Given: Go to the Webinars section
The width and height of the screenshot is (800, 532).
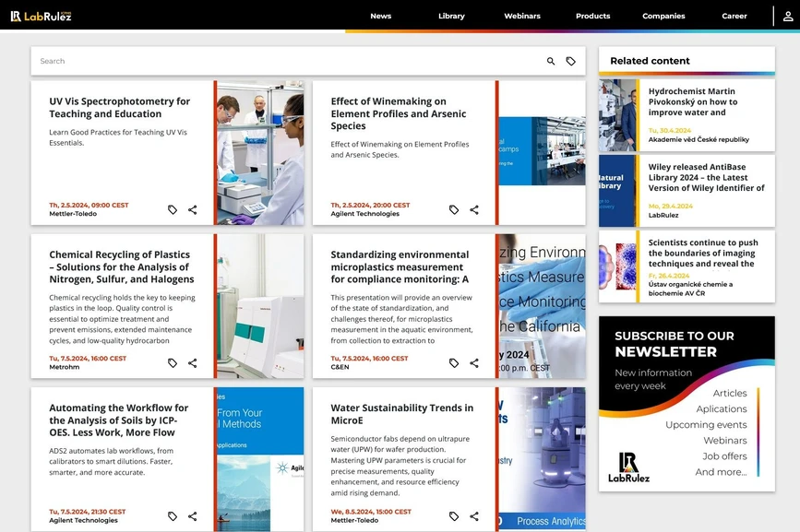Looking at the screenshot, I should [522, 16].
